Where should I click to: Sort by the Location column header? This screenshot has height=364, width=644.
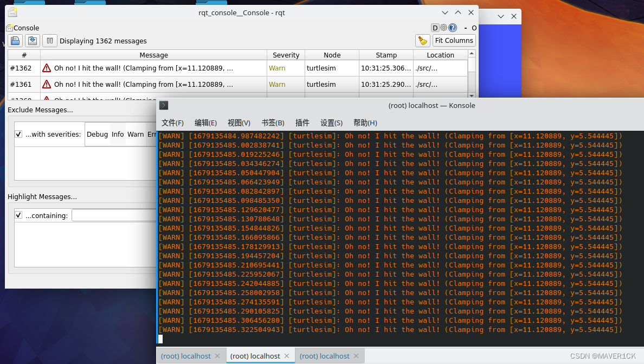point(440,55)
